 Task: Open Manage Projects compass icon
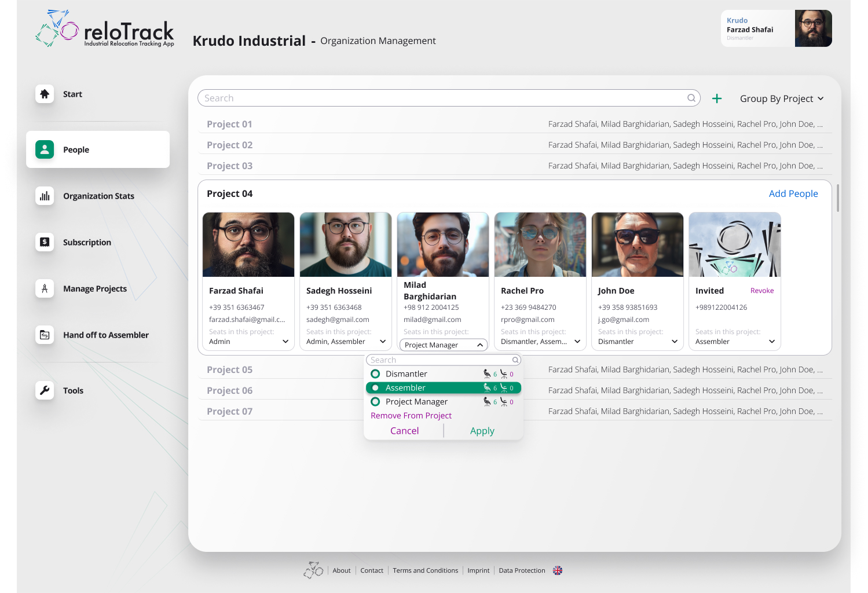[45, 288]
